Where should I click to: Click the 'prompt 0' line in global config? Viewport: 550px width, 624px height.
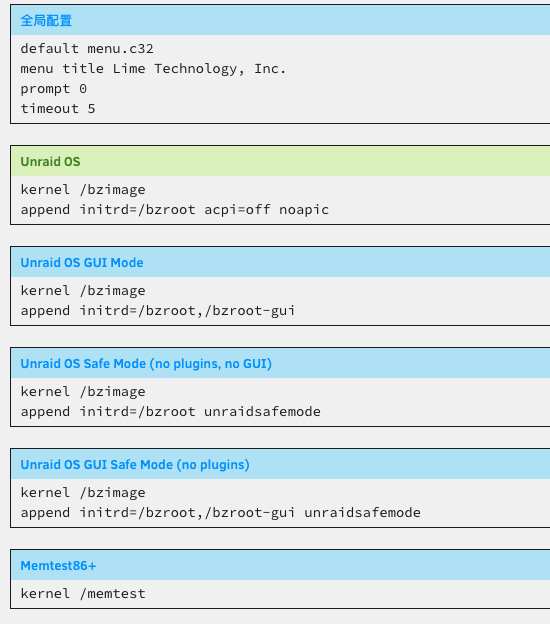pos(53,89)
